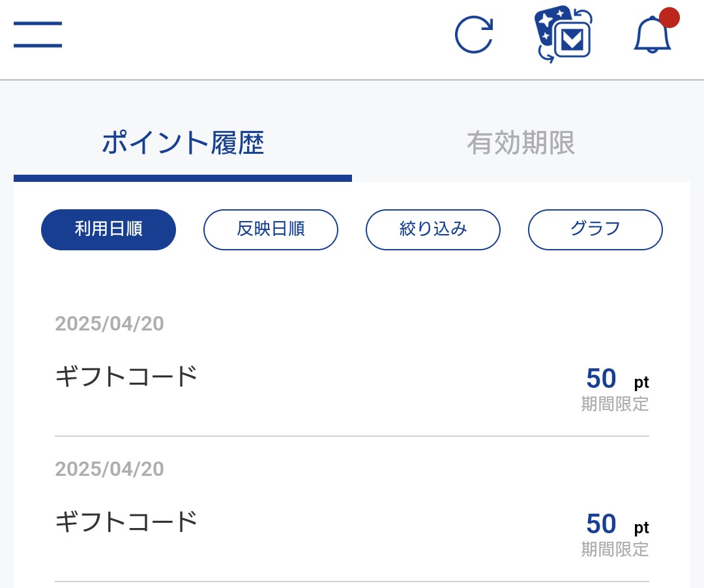Tap the second 50 pt amount
The image size is (704, 588).
tap(617, 524)
